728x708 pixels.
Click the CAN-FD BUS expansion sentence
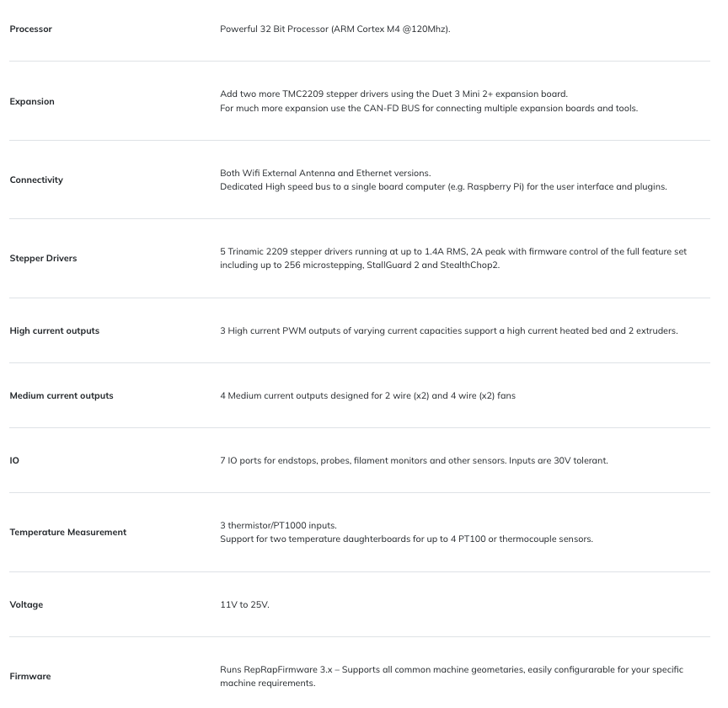coord(429,108)
